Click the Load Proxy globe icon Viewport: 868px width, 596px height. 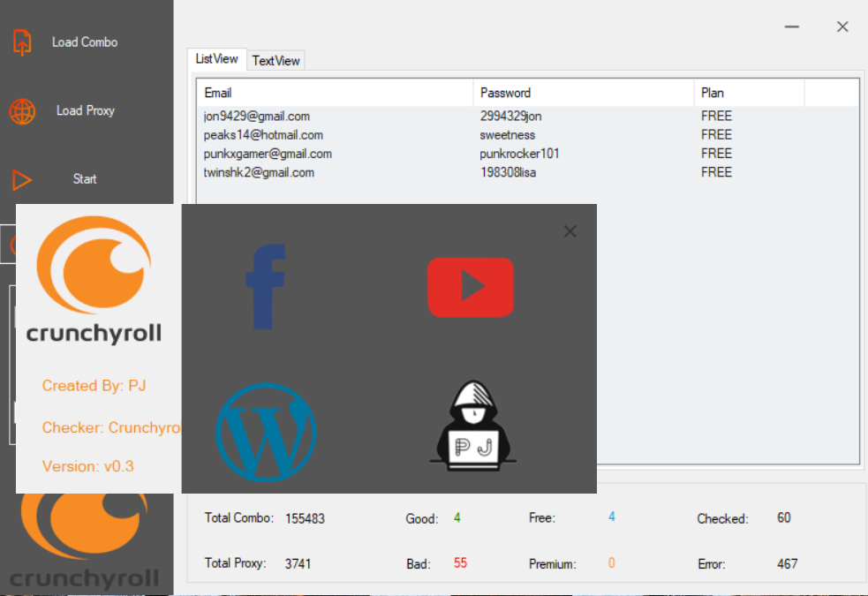[22, 111]
